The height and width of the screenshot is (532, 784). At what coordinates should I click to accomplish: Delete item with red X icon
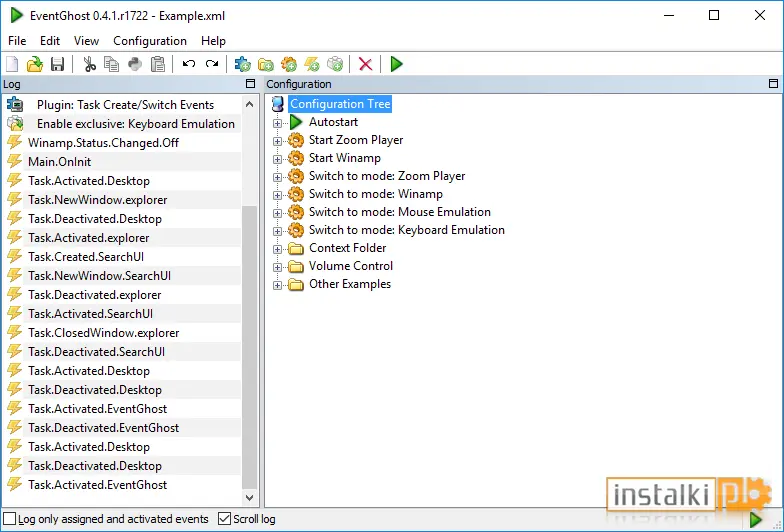(366, 64)
